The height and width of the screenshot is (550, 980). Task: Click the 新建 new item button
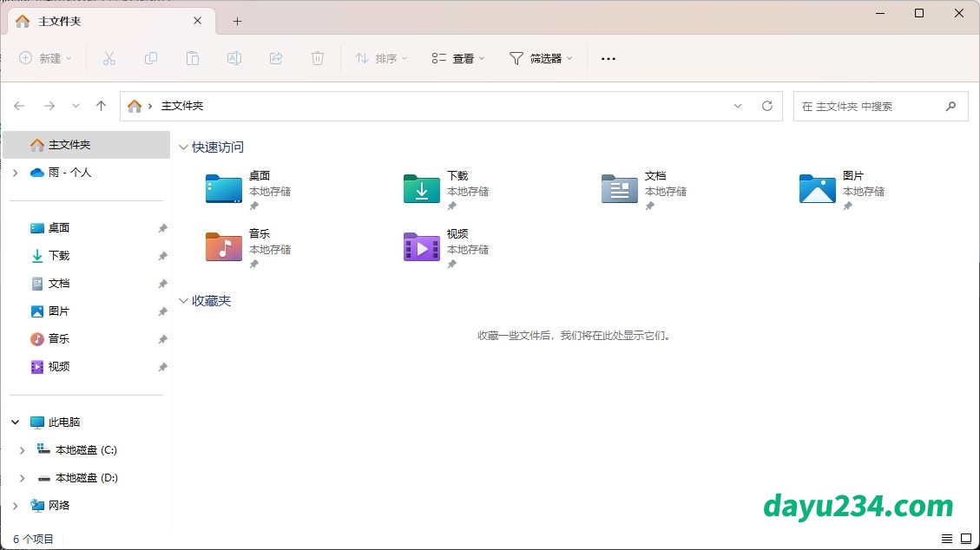[46, 58]
